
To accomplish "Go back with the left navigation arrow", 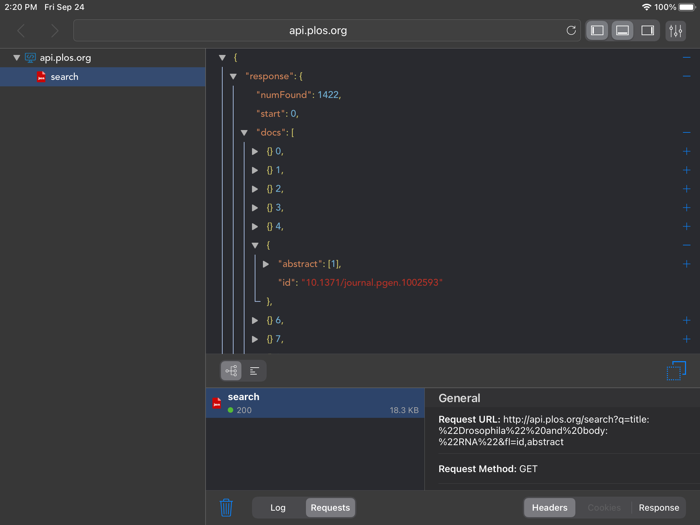I will (21, 31).
